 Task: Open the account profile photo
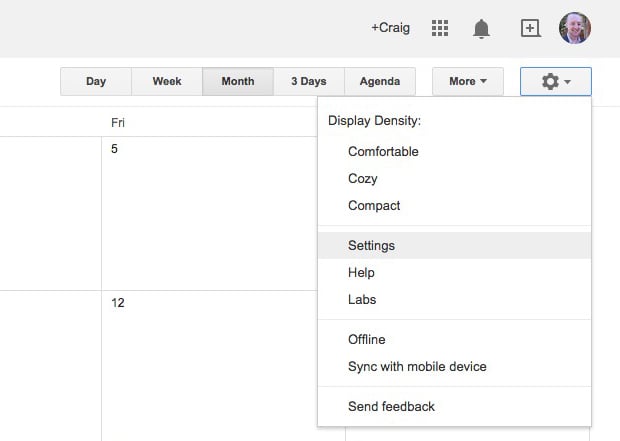tap(575, 28)
